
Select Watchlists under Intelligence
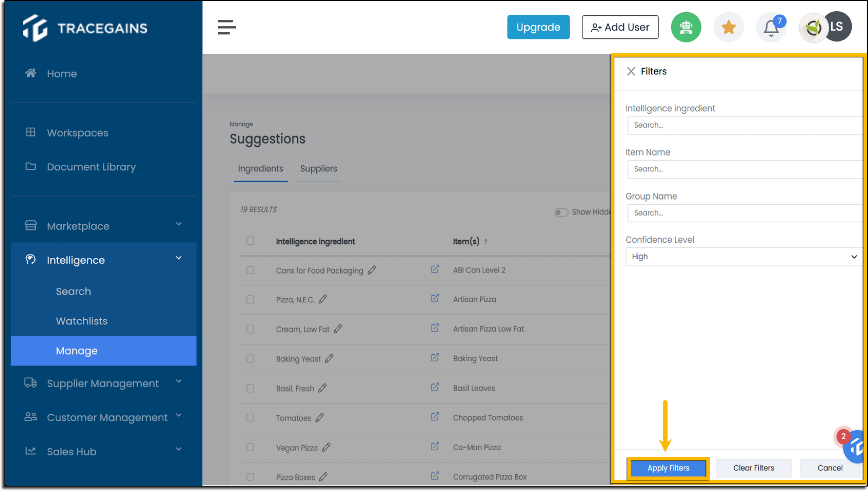tap(81, 321)
